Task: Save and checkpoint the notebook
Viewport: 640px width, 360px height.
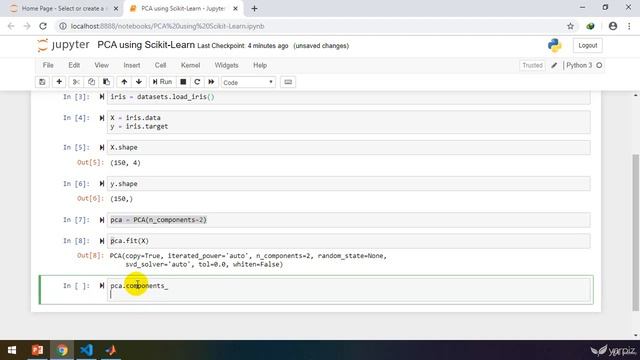Action: (42, 82)
